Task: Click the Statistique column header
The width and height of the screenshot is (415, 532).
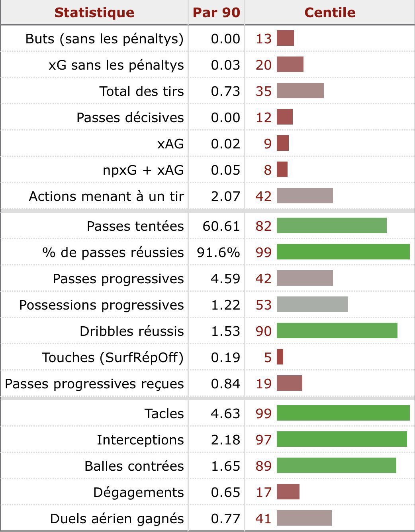Action: 94,12
